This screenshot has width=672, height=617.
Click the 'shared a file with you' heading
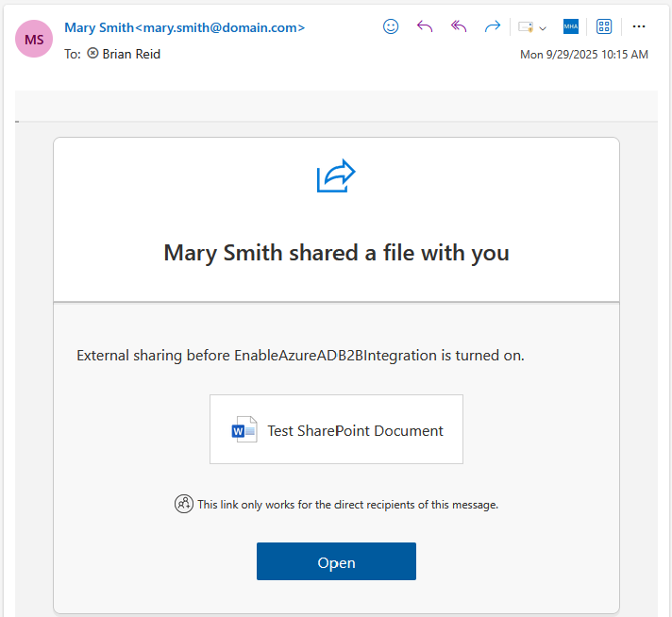(336, 253)
